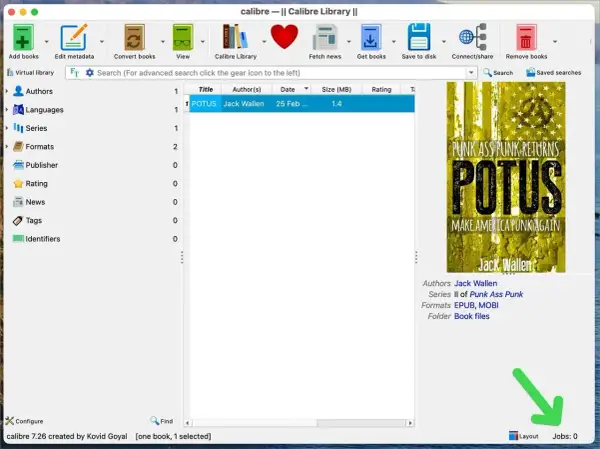Open the MOBI format link
The image size is (600, 449).
point(489,305)
